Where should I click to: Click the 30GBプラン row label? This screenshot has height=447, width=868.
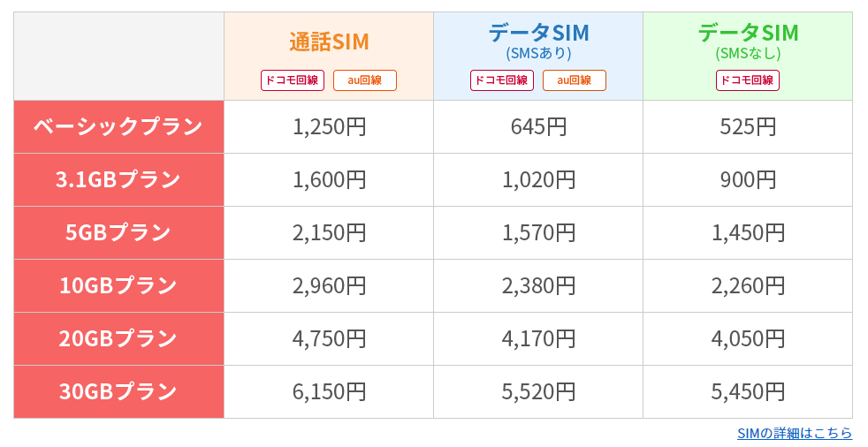coord(118,391)
